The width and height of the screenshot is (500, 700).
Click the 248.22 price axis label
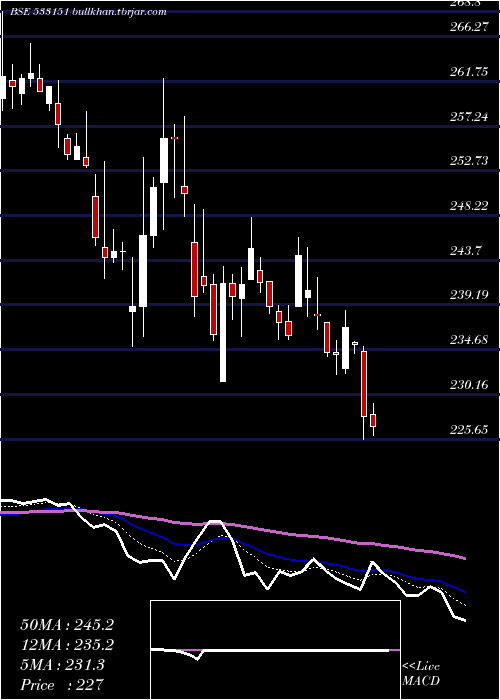point(469,206)
